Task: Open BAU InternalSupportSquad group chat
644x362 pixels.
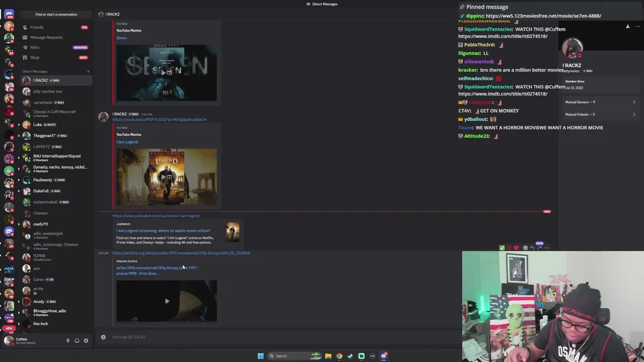Action: [x=56, y=158]
